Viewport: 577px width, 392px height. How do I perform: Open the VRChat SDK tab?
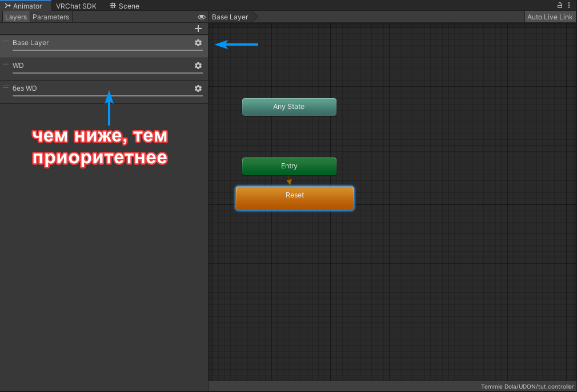click(76, 6)
